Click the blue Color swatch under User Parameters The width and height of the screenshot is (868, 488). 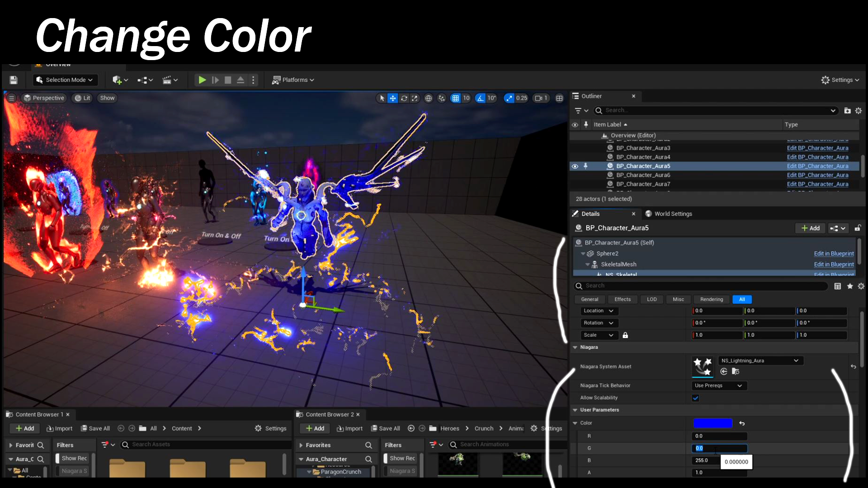(713, 423)
